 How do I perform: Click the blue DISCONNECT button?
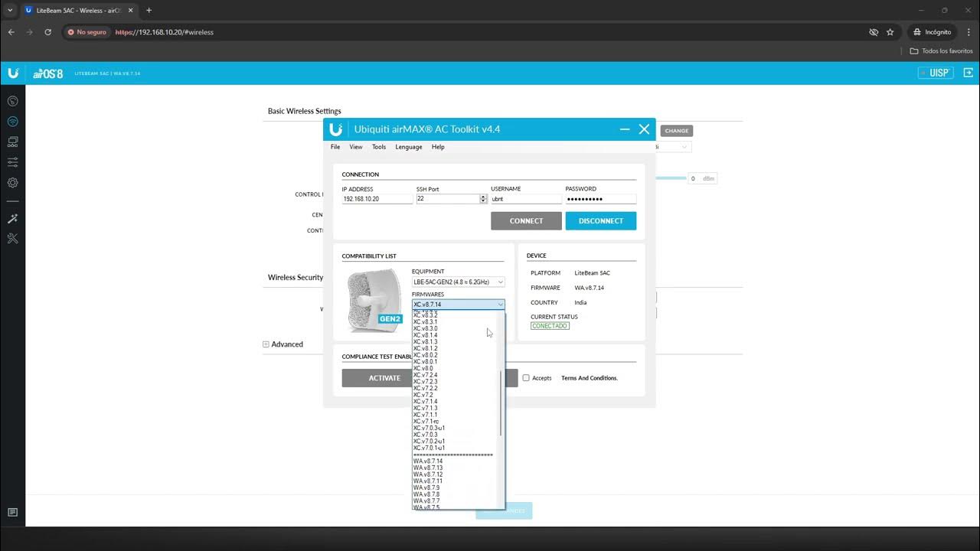[601, 220]
